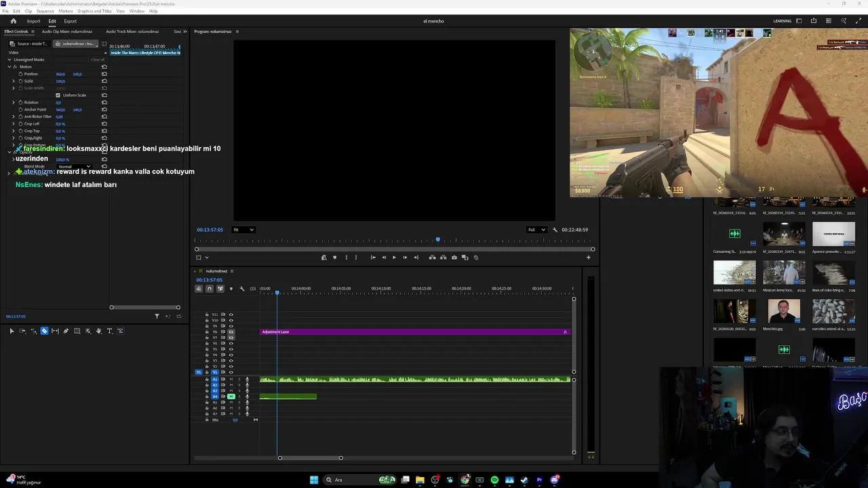
Task: Reset the Position parameter
Action: point(104,74)
